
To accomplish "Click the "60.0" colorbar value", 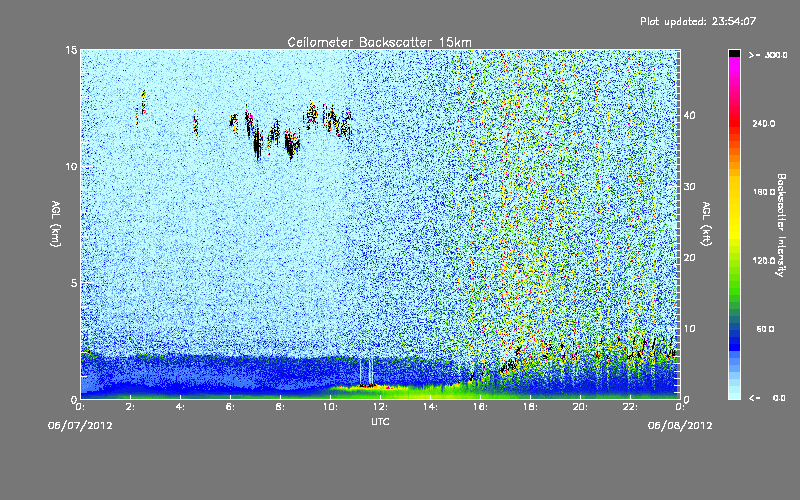I will click(x=765, y=329).
